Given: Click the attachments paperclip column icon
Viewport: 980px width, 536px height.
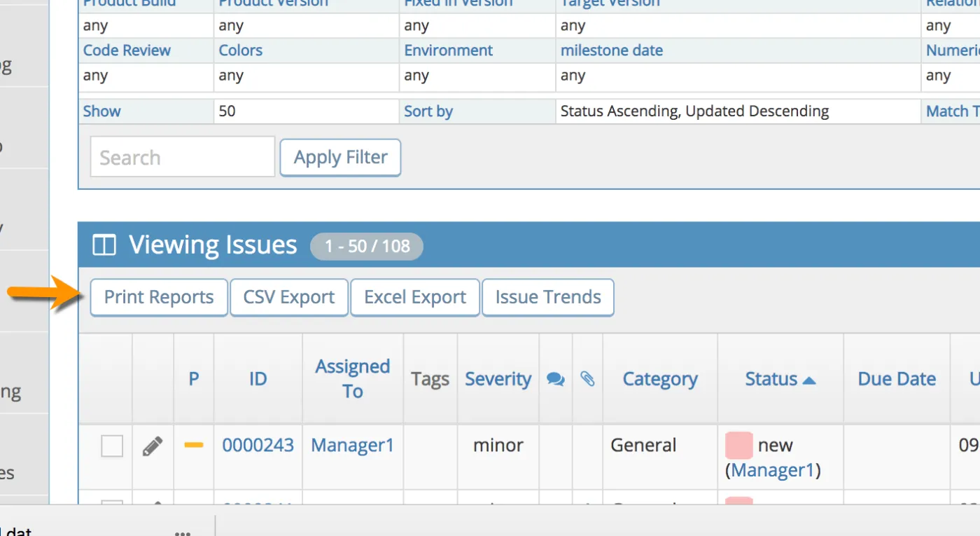Looking at the screenshot, I should pos(587,379).
